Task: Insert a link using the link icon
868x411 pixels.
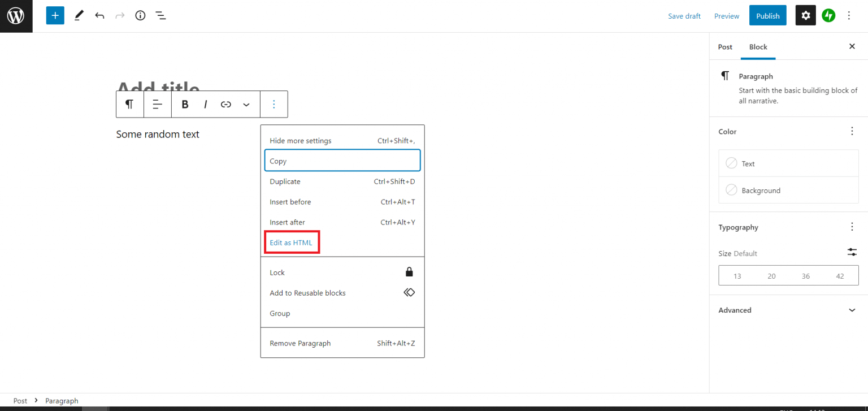Action: coord(226,105)
